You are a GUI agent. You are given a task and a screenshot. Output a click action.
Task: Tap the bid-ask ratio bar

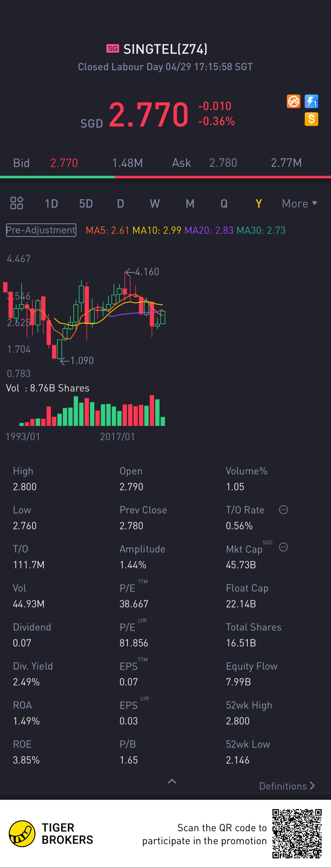[x=165, y=177]
